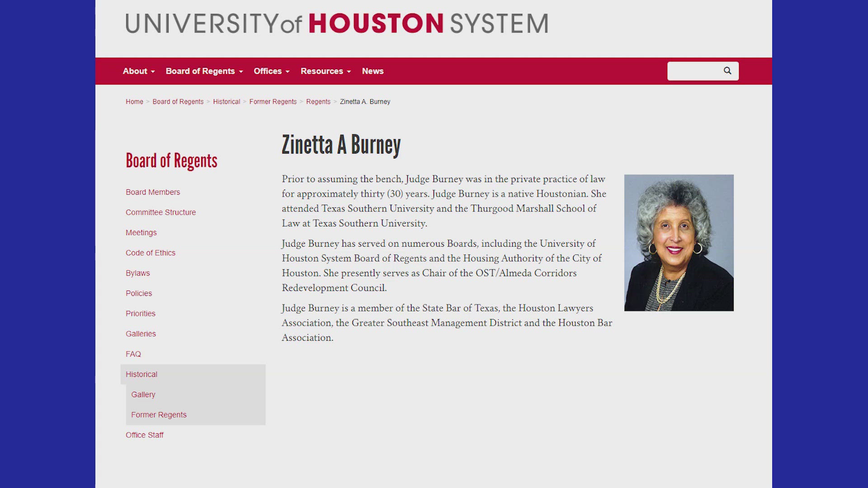Open Committee Structure sidebar link
Viewport: 868px width, 488px height.
pyautogui.click(x=160, y=212)
